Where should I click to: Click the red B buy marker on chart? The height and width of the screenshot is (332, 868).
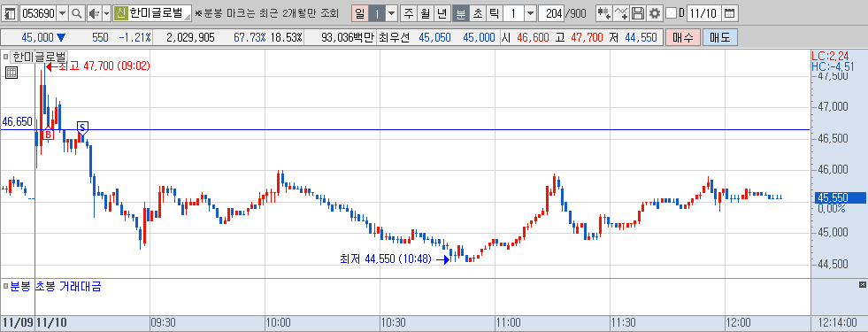coord(48,135)
